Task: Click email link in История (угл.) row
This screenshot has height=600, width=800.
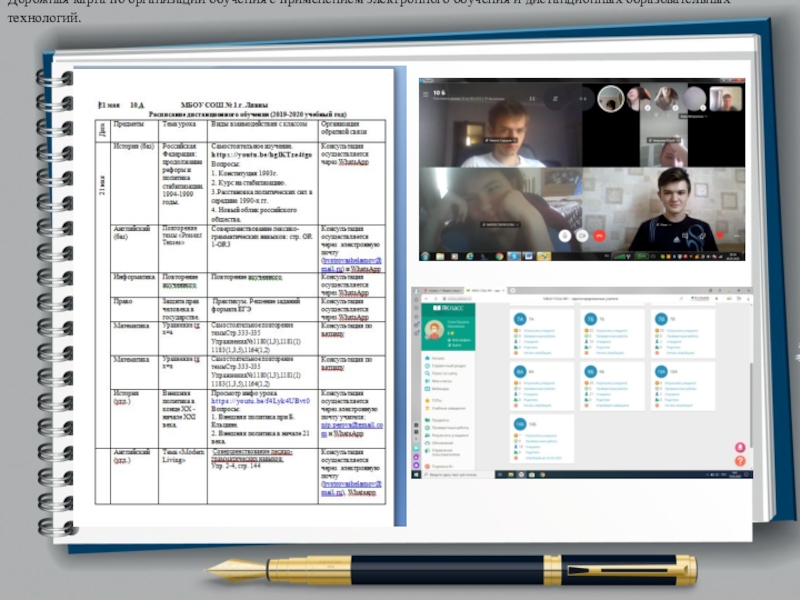Action: click(x=352, y=429)
